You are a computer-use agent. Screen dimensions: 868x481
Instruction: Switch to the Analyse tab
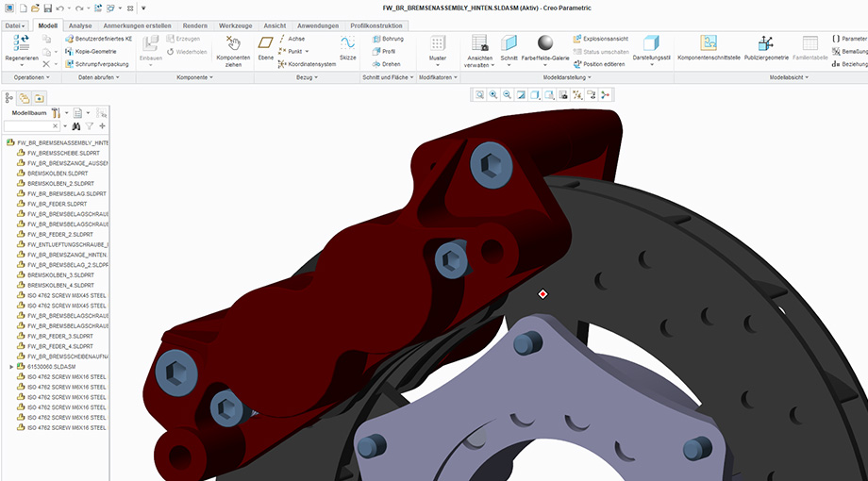coord(80,25)
